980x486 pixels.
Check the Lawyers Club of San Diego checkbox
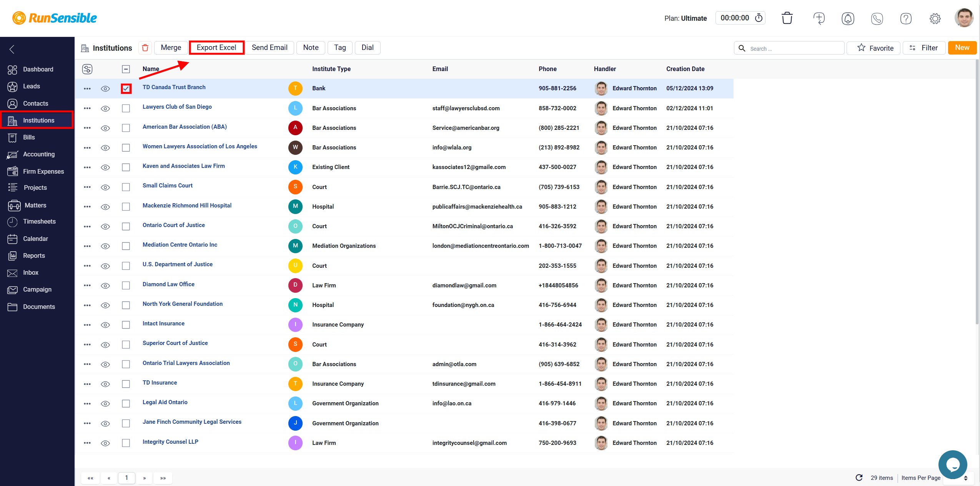[126, 108]
